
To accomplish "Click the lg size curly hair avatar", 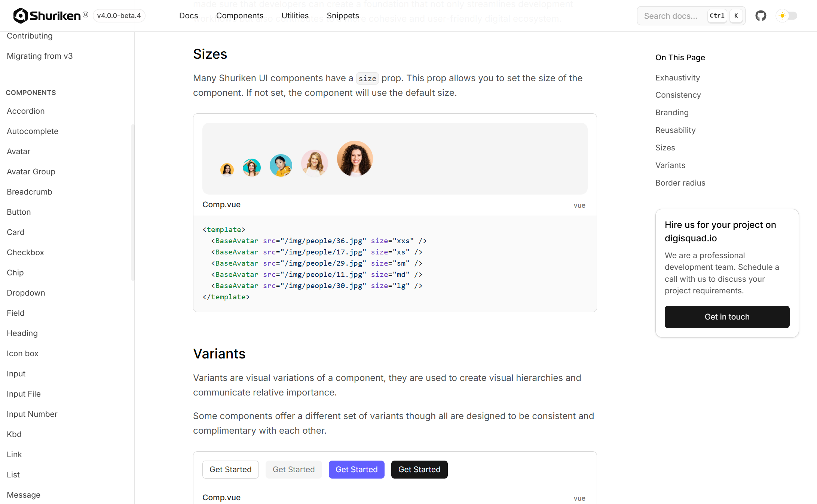I will pos(355,159).
